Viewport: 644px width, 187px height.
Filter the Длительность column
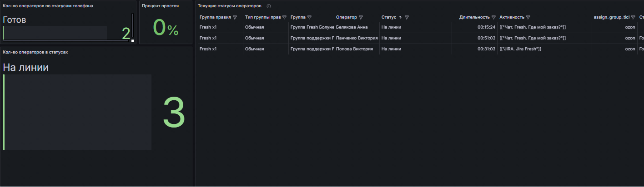click(493, 17)
